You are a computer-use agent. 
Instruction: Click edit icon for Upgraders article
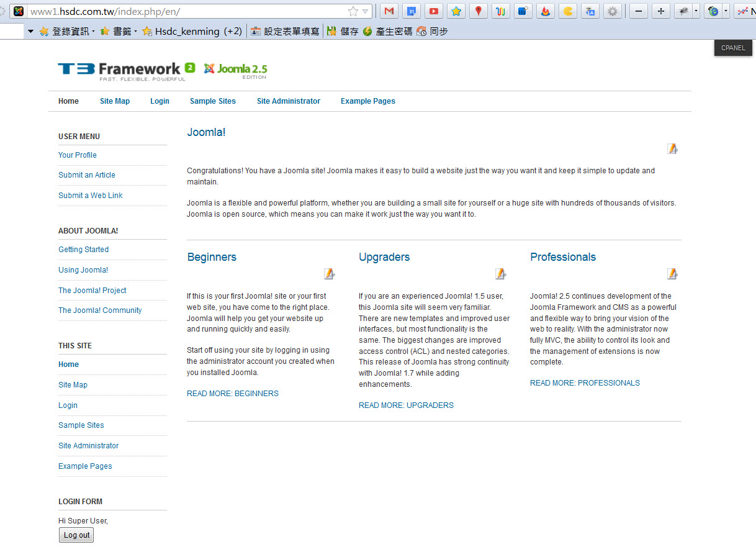pos(501,274)
